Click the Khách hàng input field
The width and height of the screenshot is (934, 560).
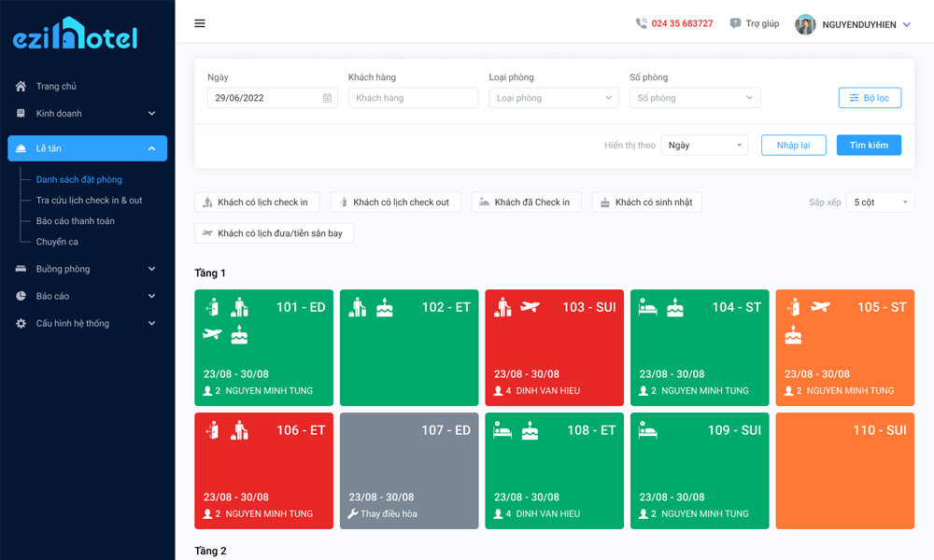413,98
